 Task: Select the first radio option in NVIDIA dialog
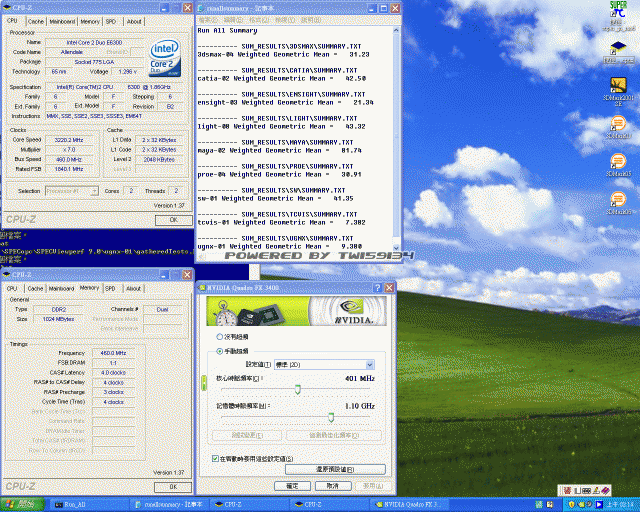click(x=220, y=337)
